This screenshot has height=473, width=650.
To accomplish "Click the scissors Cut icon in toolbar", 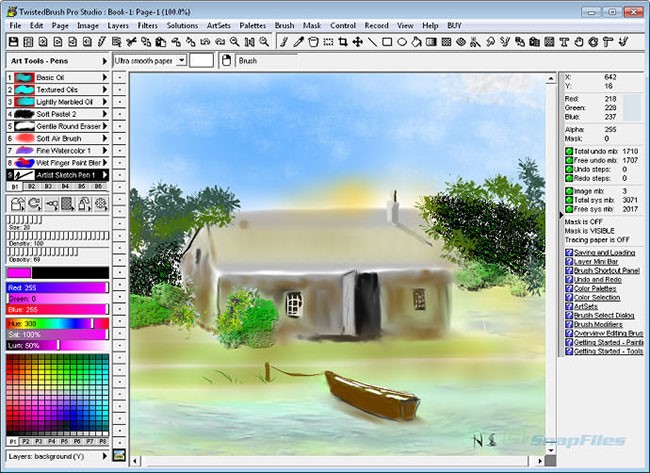I will click(131, 42).
